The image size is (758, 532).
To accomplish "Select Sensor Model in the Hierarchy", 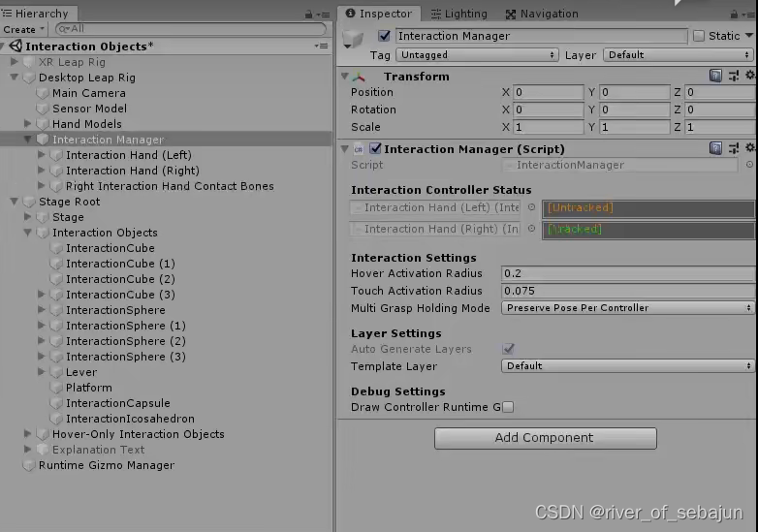I will coord(89,109).
